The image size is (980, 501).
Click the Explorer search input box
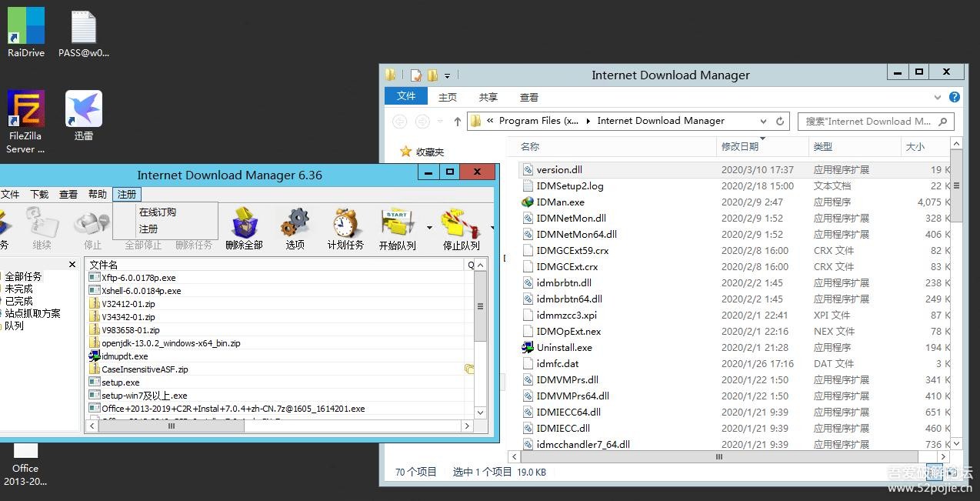(869, 121)
